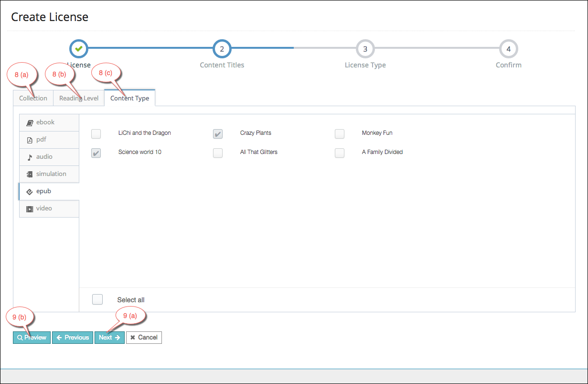Click the 'Create License' heading
Screen dimensions: 588x384
click(50, 17)
